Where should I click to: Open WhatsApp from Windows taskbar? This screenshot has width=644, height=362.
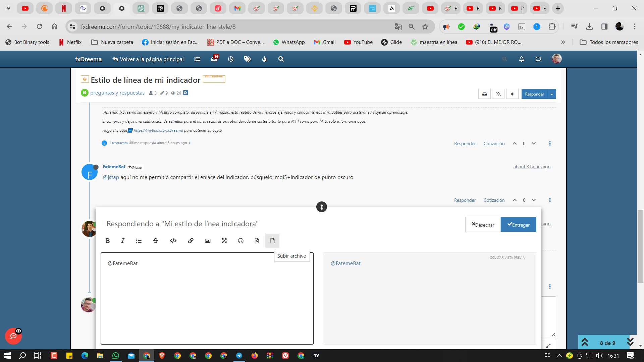coord(116,356)
